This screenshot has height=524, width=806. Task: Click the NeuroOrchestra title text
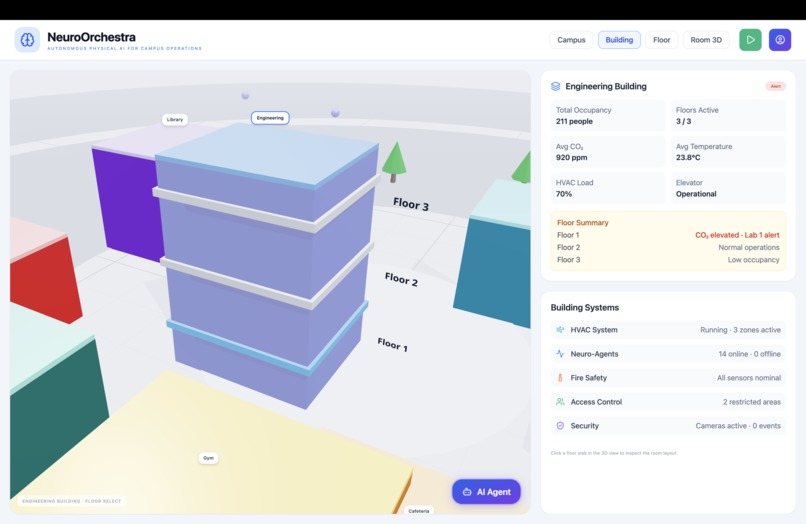coord(91,37)
